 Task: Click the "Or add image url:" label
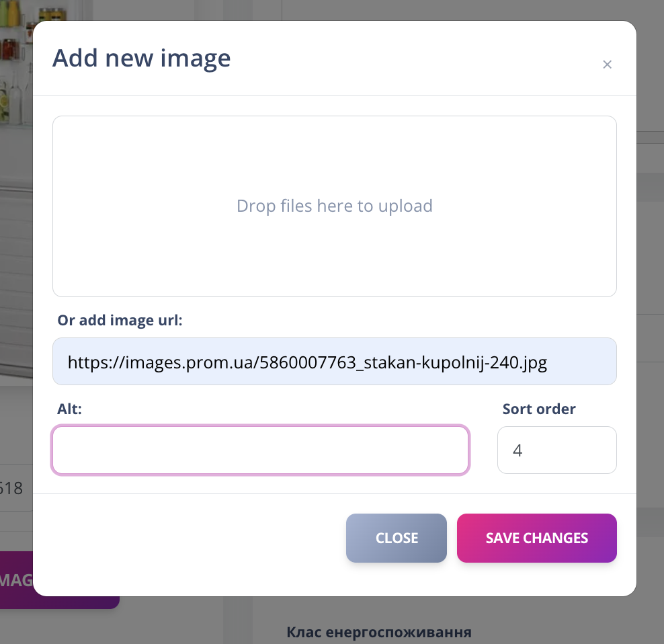[120, 321]
